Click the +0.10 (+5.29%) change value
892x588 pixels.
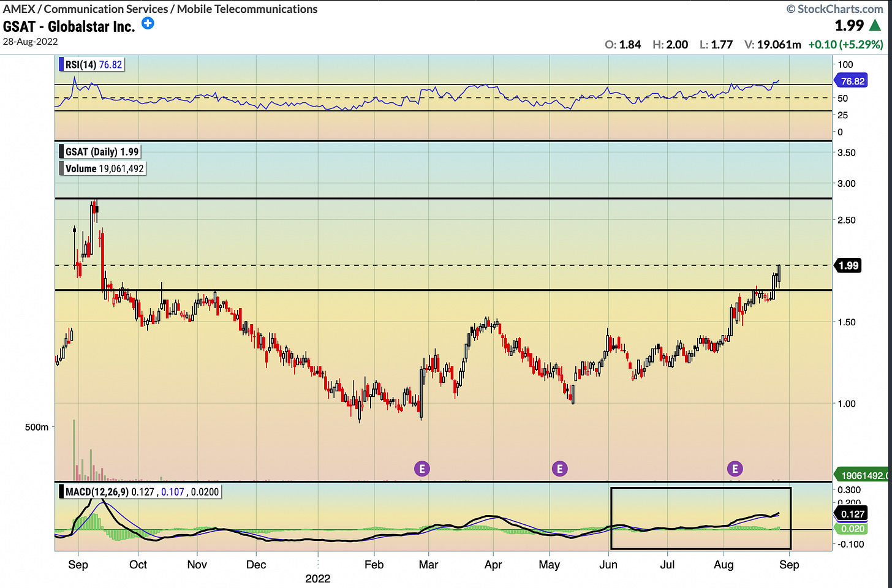[x=845, y=45]
